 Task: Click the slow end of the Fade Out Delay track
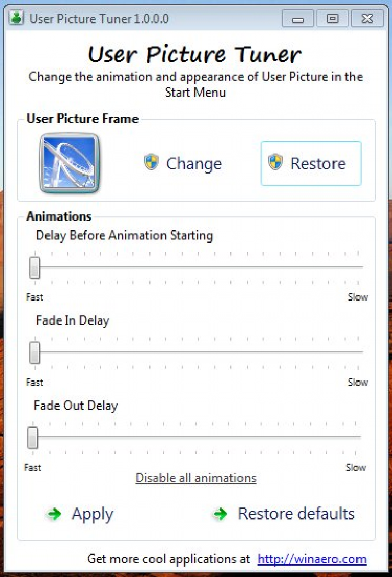point(358,437)
